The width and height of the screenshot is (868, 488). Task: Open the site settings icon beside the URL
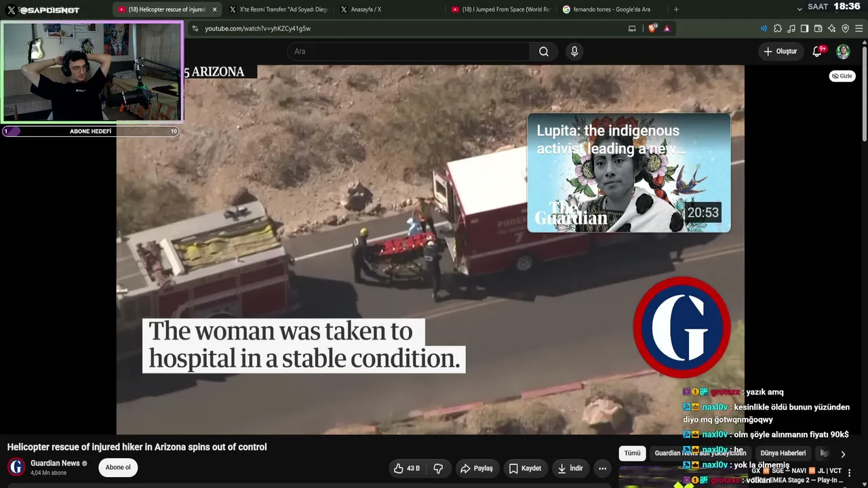pyautogui.click(x=195, y=28)
